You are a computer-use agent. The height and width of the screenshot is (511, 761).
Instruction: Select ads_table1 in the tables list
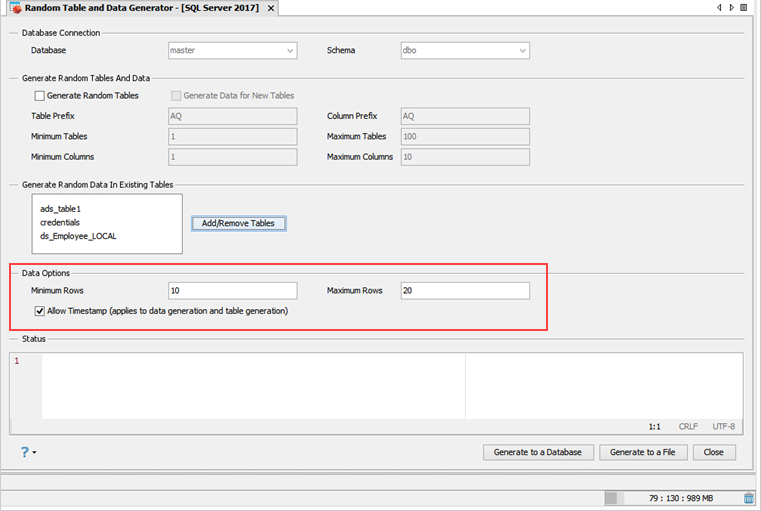(60, 209)
